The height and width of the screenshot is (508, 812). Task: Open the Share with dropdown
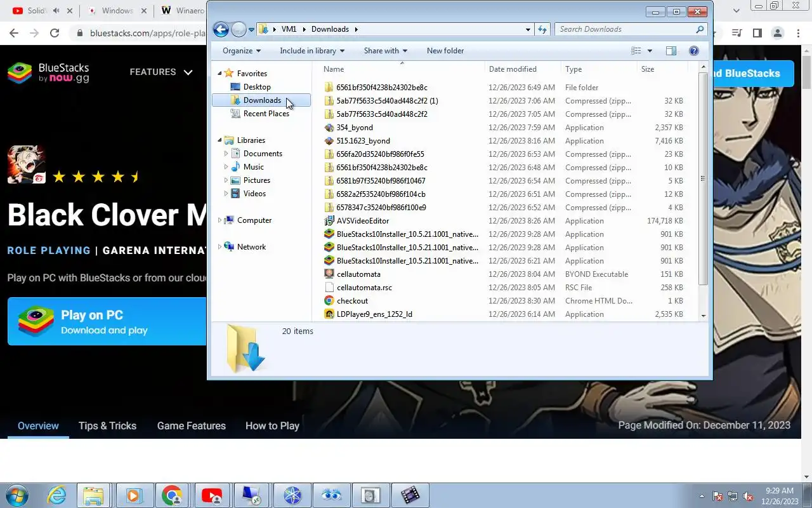pyautogui.click(x=386, y=51)
